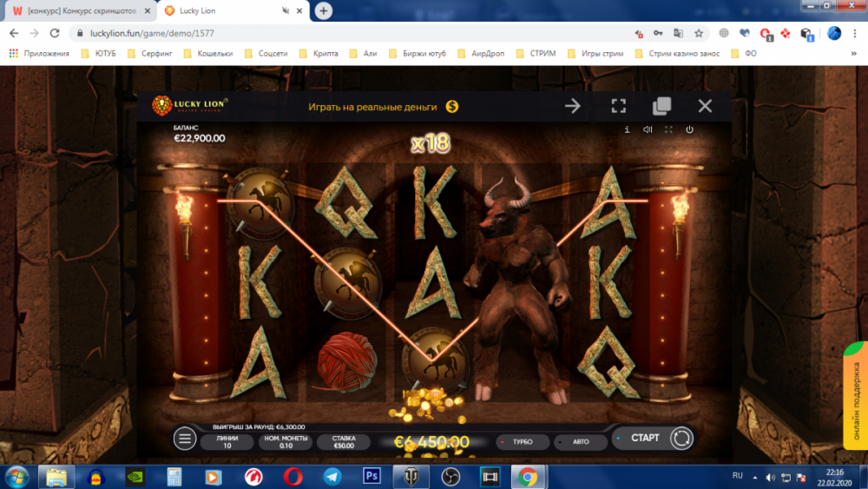Click the game info 'i' icon
Screen dimensions: 868x489
point(627,129)
